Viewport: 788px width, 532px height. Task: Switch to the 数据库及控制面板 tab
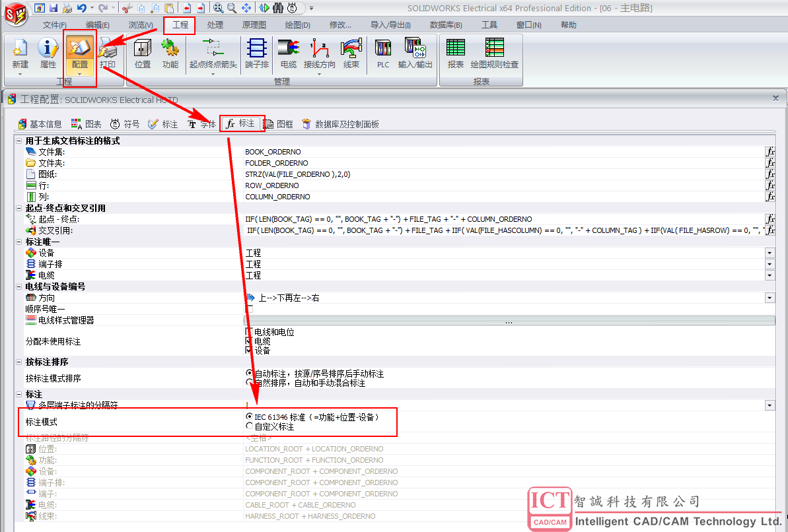click(x=340, y=124)
